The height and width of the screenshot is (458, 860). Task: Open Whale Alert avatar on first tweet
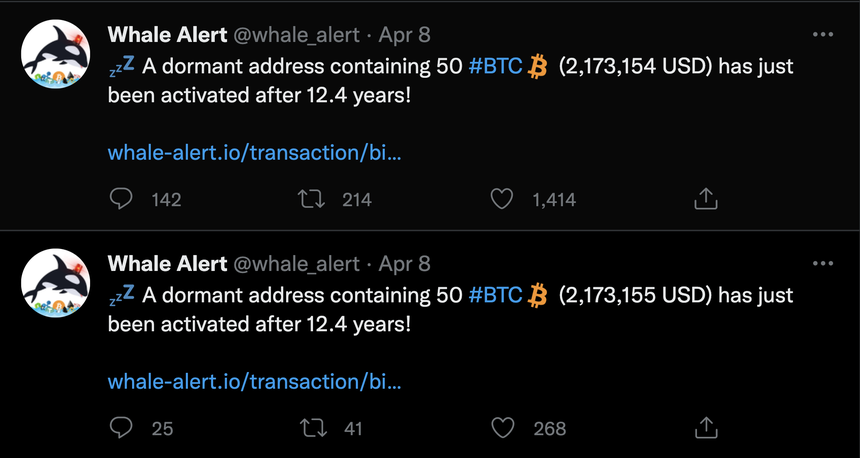(55, 54)
